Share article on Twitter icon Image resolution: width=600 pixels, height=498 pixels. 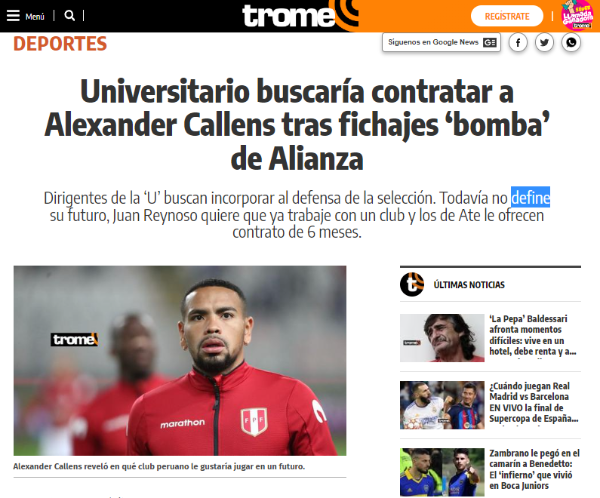pos(544,42)
